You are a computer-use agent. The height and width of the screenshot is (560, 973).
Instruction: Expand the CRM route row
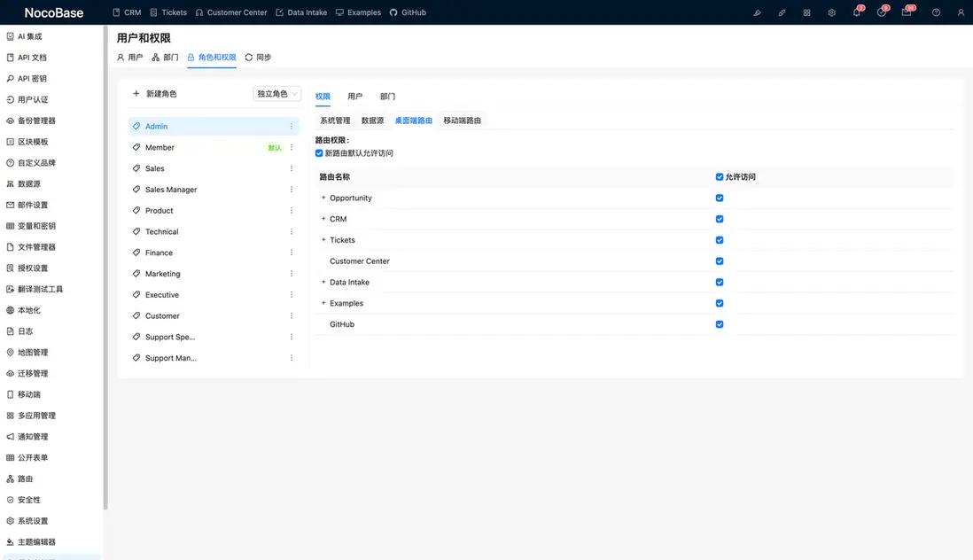tap(323, 219)
